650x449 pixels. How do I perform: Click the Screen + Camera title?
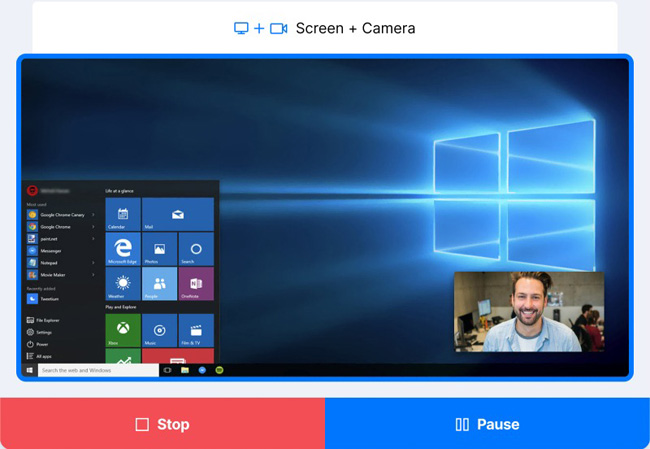pyautogui.click(x=355, y=28)
